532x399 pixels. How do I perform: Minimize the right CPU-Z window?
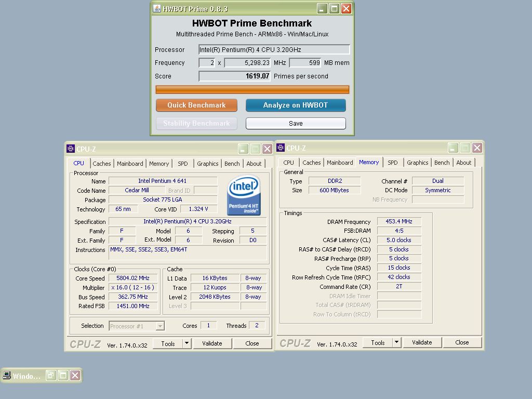[453, 148]
